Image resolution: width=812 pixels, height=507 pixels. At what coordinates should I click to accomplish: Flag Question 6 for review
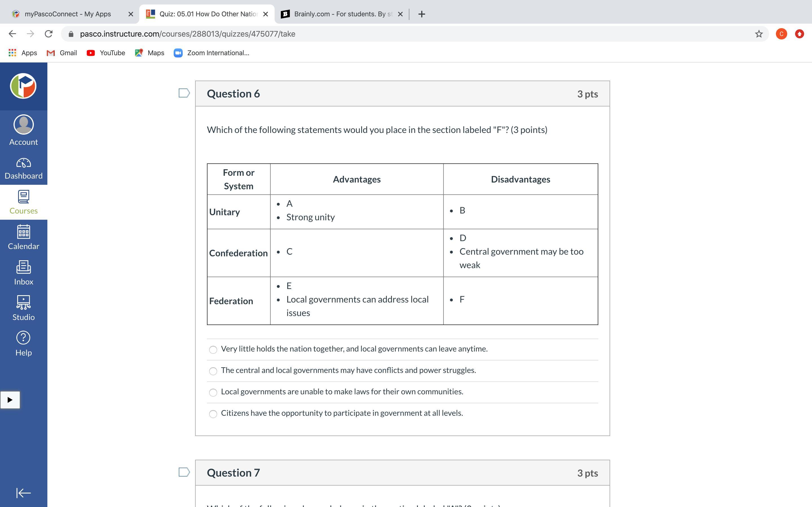(184, 93)
